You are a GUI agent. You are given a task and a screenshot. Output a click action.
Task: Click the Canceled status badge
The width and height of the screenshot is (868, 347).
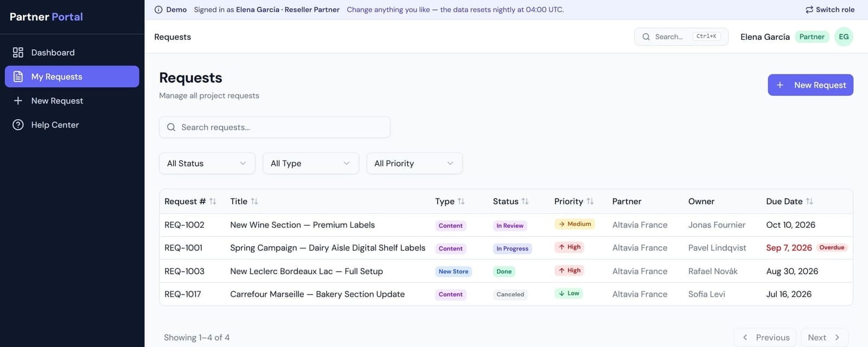(510, 294)
